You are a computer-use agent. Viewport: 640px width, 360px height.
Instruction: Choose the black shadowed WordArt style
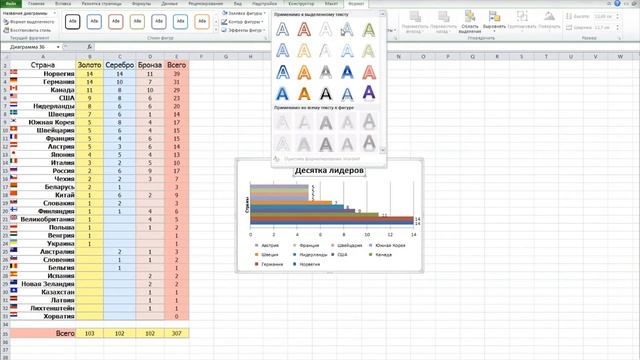[x=326, y=93]
